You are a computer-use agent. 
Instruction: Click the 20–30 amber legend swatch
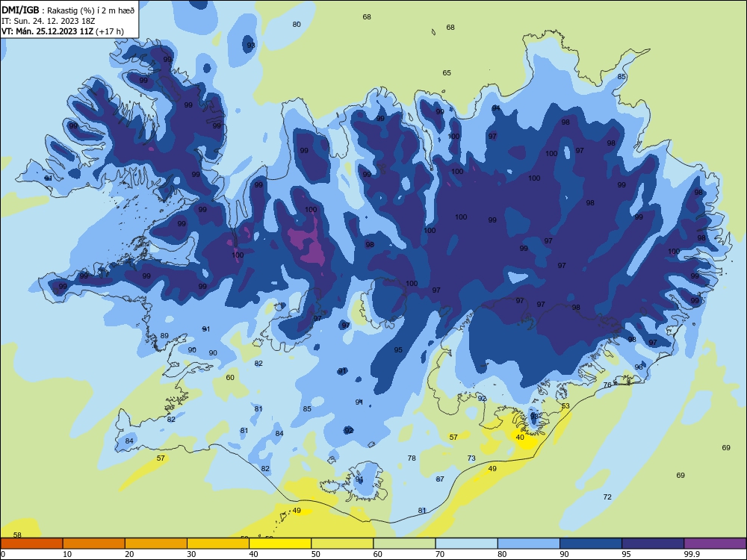(156, 544)
